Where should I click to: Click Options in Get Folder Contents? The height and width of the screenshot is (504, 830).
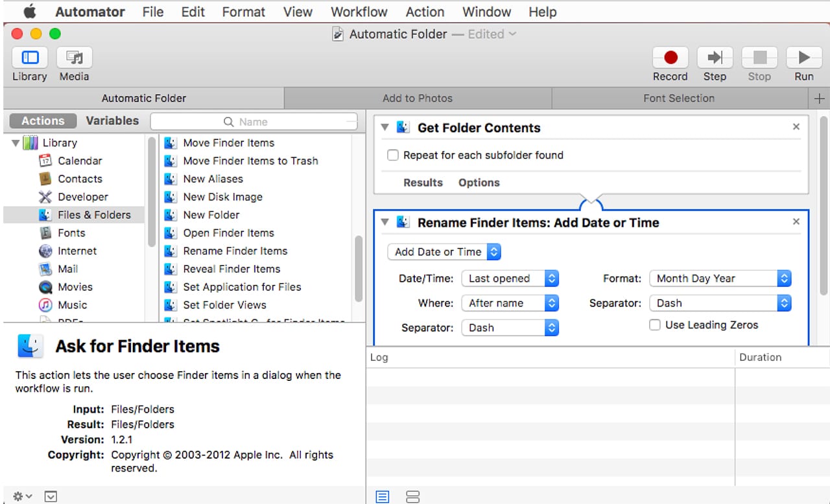[479, 183]
